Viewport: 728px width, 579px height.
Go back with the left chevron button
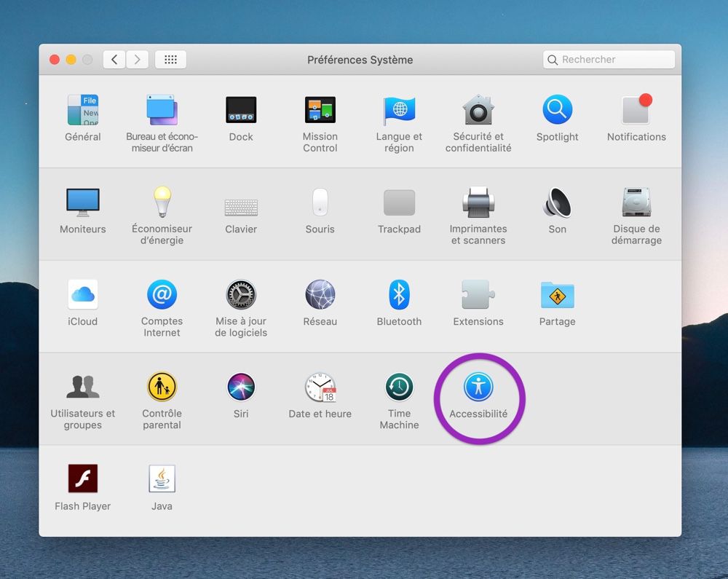(114, 60)
